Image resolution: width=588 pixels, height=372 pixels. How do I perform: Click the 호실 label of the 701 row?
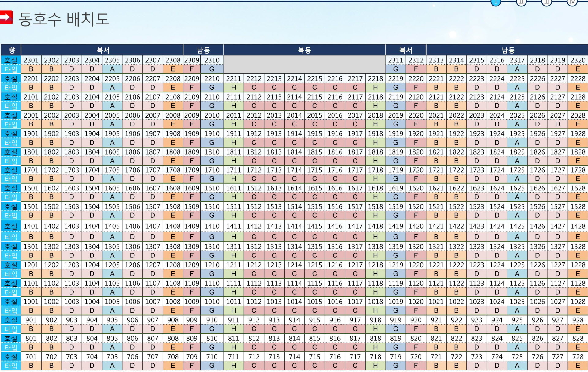(11, 357)
